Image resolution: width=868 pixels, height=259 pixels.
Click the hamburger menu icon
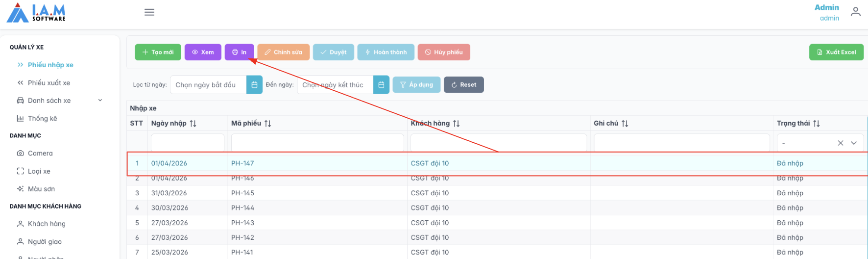point(149,12)
